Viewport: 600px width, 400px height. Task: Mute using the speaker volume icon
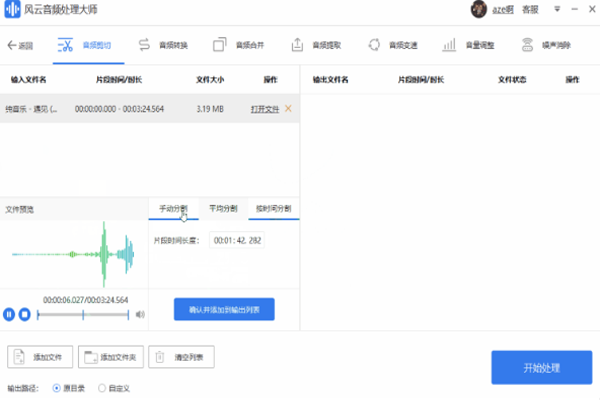140,314
